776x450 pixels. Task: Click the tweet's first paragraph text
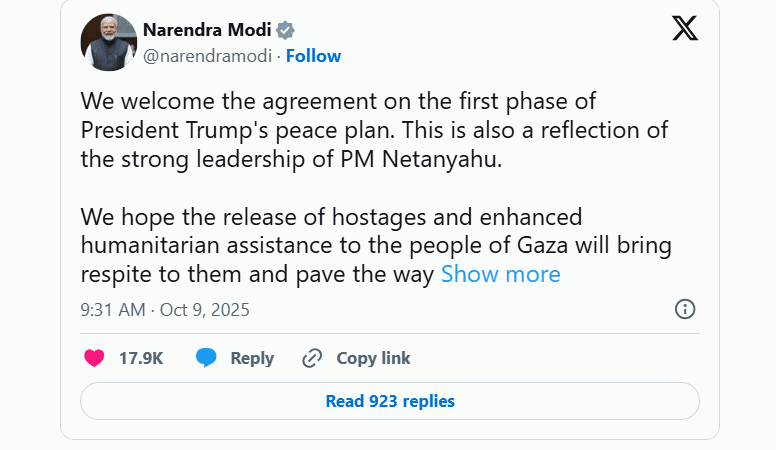tap(370, 131)
